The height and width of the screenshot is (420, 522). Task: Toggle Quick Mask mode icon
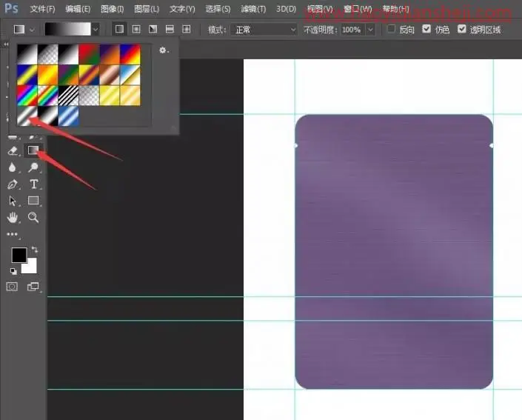tap(12, 287)
